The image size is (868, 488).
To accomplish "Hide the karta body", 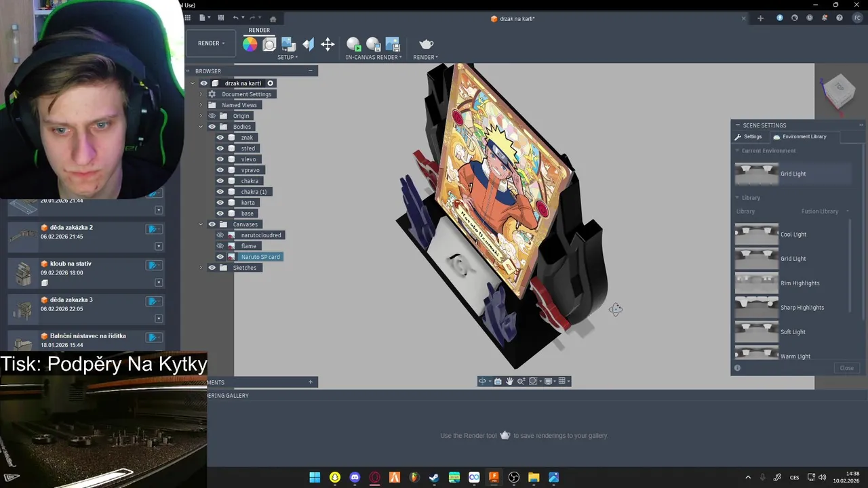I will (220, 203).
